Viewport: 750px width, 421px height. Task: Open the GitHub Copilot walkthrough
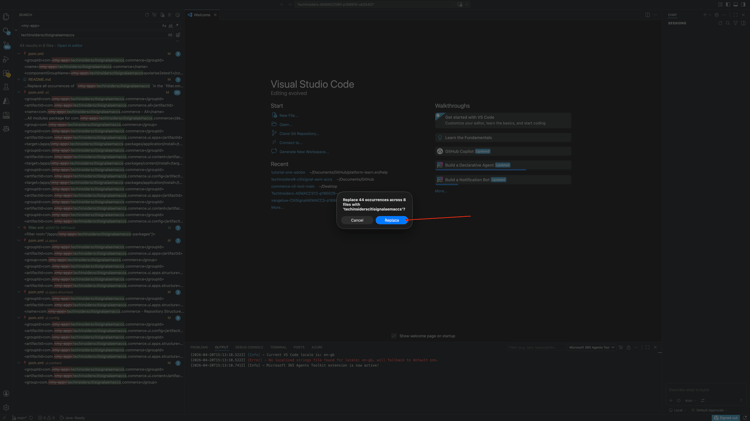(503, 151)
